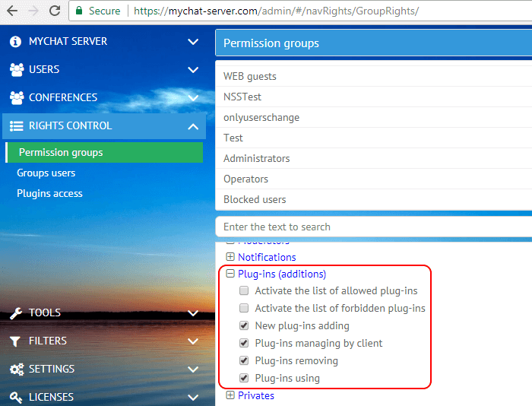Click the Rights Control list icon
The image size is (532, 406).
(16, 126)
